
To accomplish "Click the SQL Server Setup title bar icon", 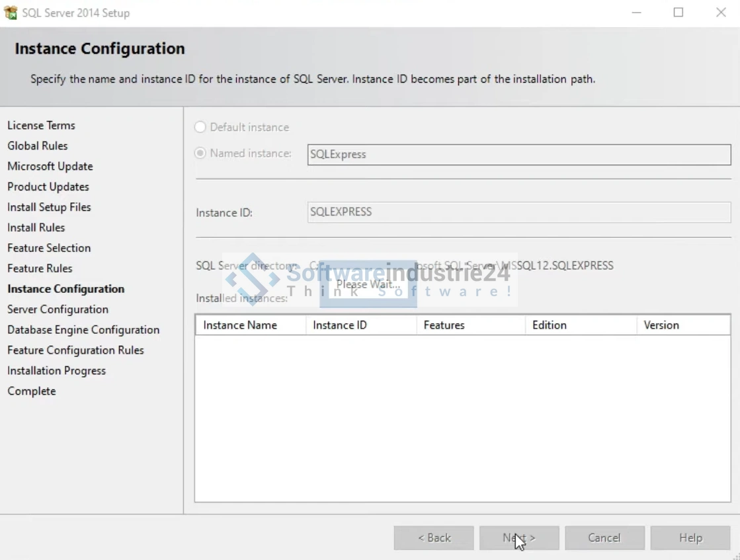I will click(x=11, y=13).
